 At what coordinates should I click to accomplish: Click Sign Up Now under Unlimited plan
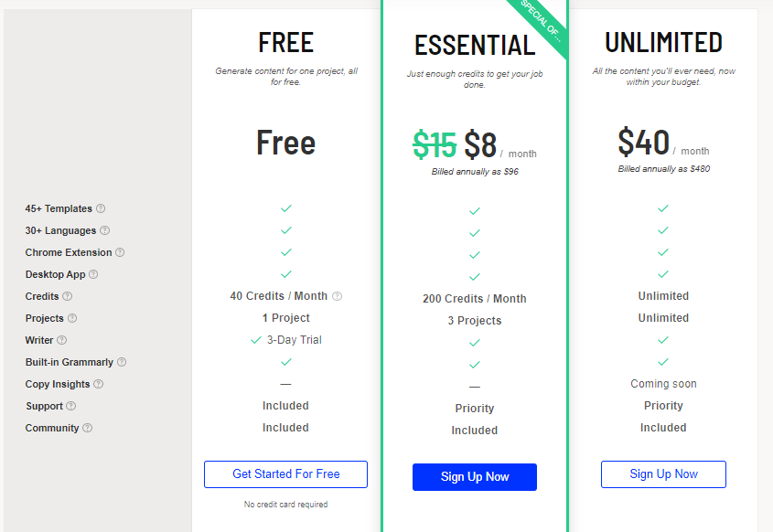pos(663,474)
